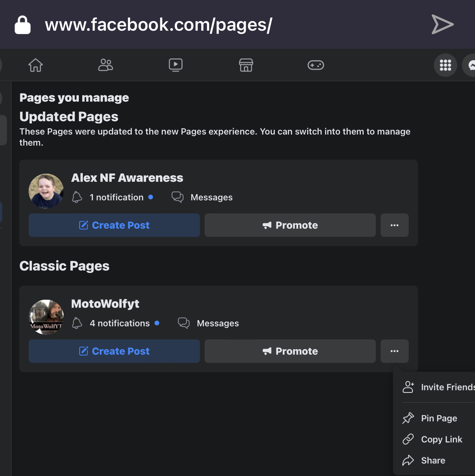Screen dimensions: 475x476
Task: Go to the Facebook Home feed icon
Action: (x=36, y=65)
